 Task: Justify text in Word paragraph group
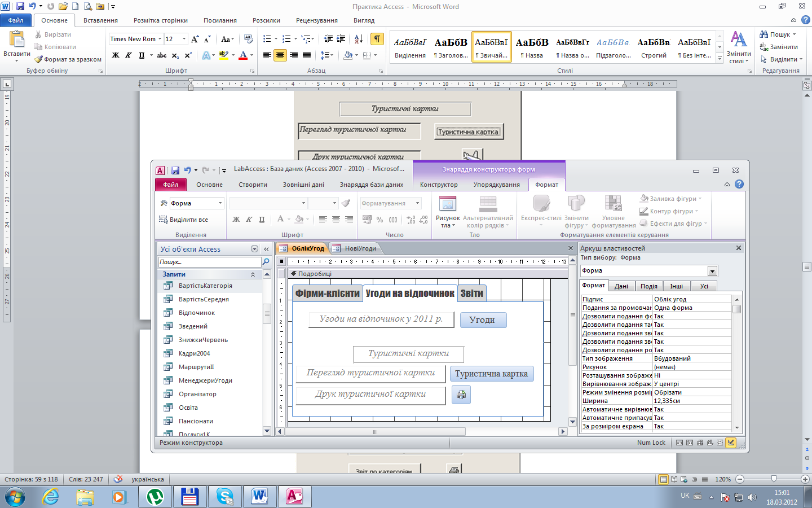(307, 55)
